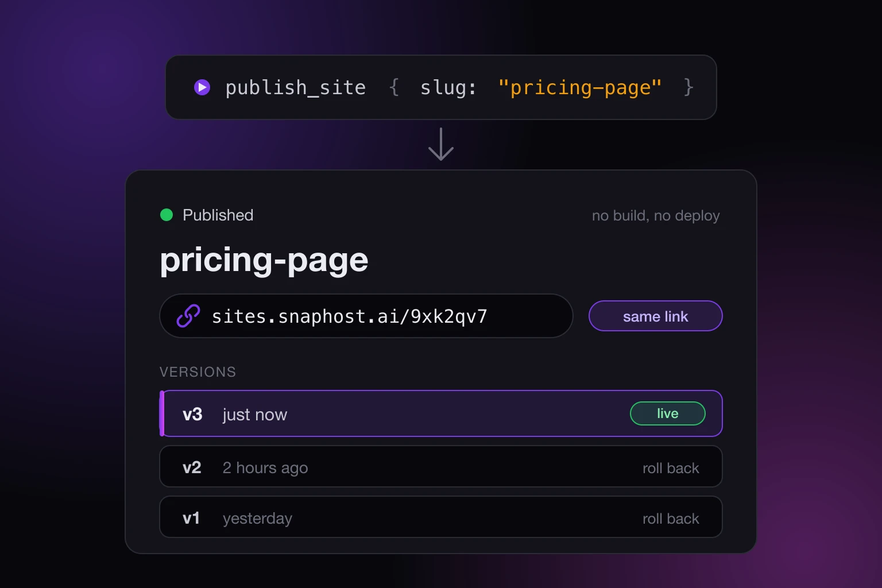Click the pricing-page site title heading
The image size is (882, 588).
tap(264, 260)
